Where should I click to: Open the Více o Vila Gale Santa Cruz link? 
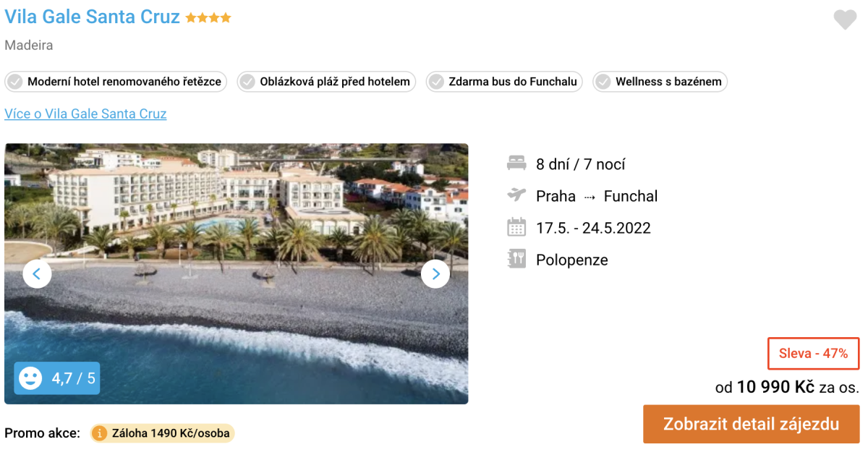point(85,114)
